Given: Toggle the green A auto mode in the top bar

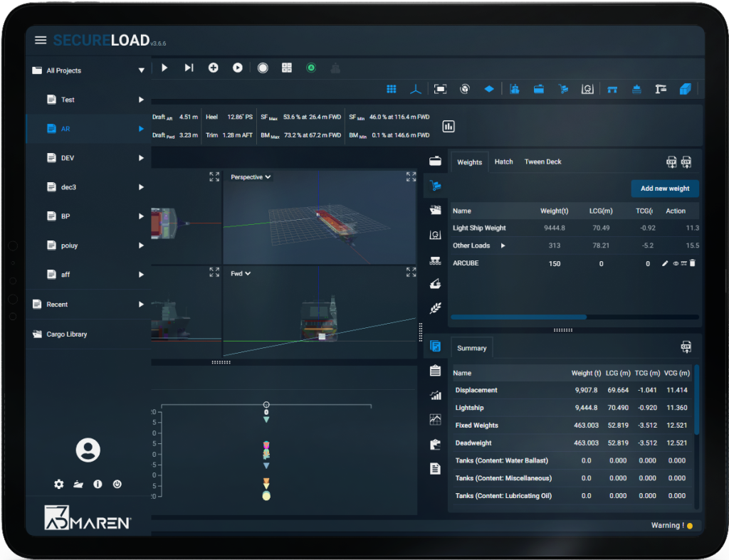Looking at the screenshot, I should (x=310, y=68).
